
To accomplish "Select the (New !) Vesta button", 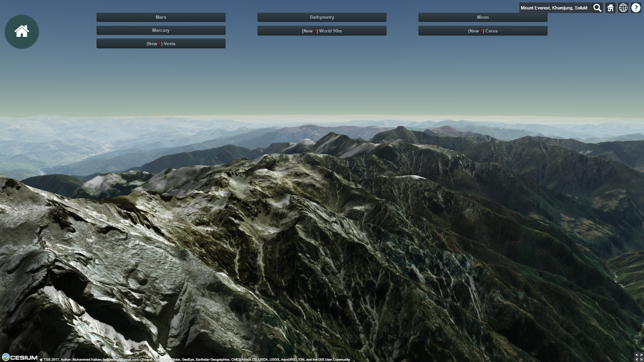I will tap(161, 44).
